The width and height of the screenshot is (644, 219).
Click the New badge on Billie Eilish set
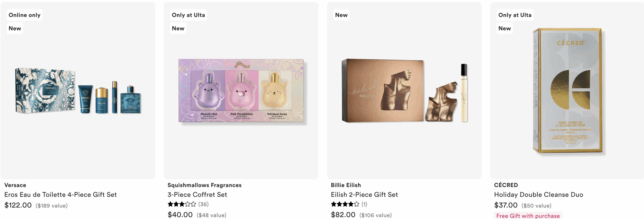341,15
